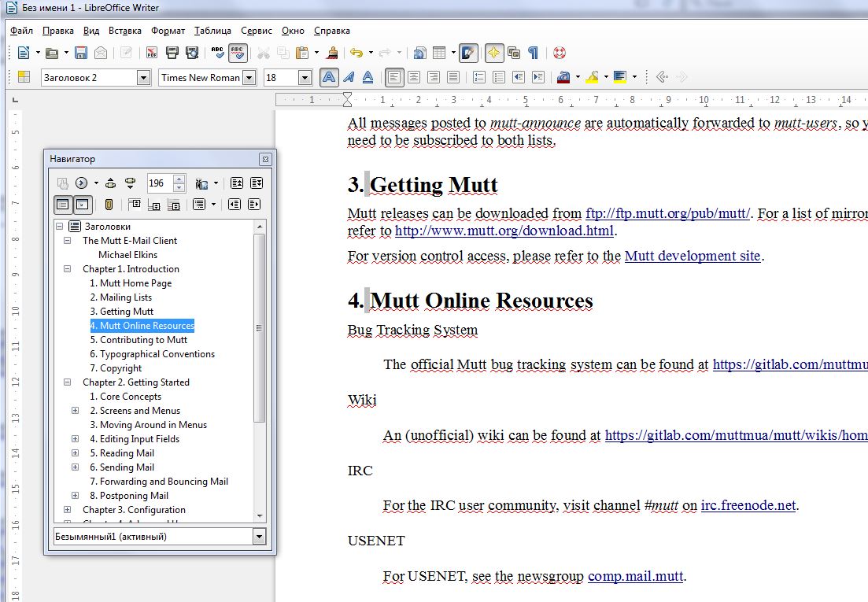This screenshot has width=868, height=602.
Task: Activate the Clone Formatting paintbrush
Action: 332,54
